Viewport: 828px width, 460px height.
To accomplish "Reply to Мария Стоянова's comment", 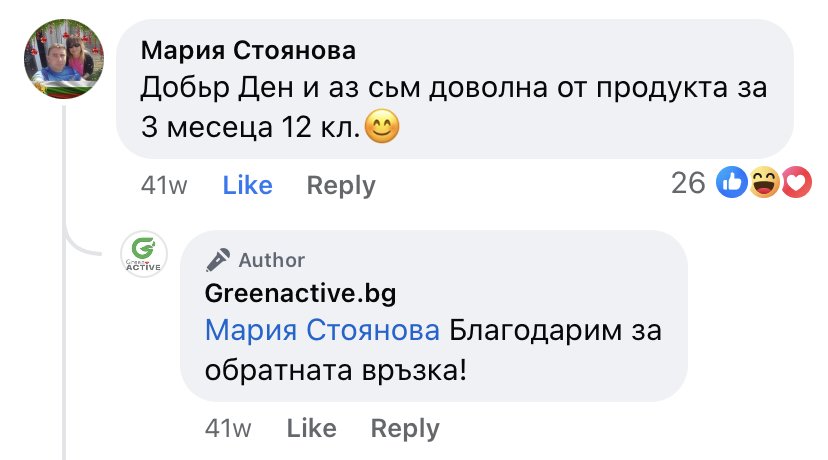I will point(341,186).
